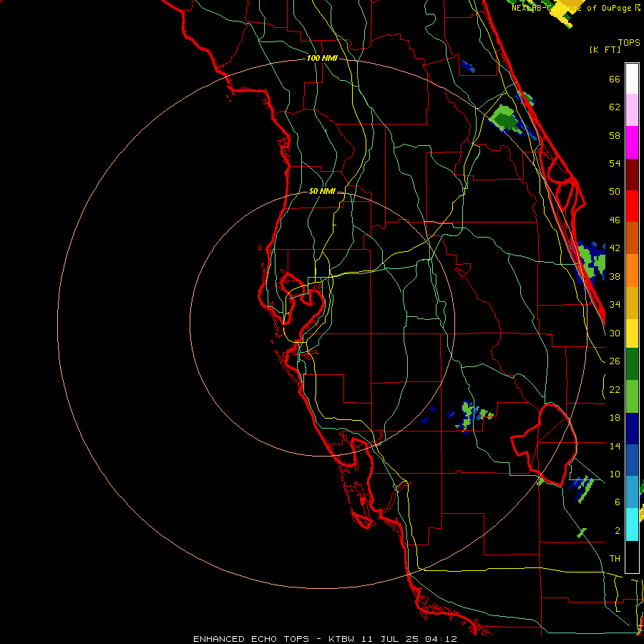The height and width of the screenshot is (644, 644).
Task: Click the legend value "42"
Action: [615, 248]
